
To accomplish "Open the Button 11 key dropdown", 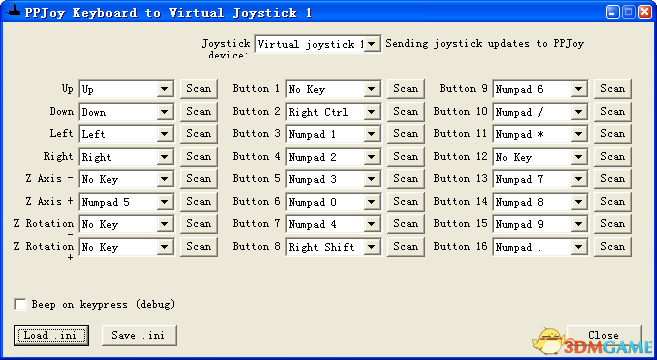I will pyautogui.click(x=540, y=134).
